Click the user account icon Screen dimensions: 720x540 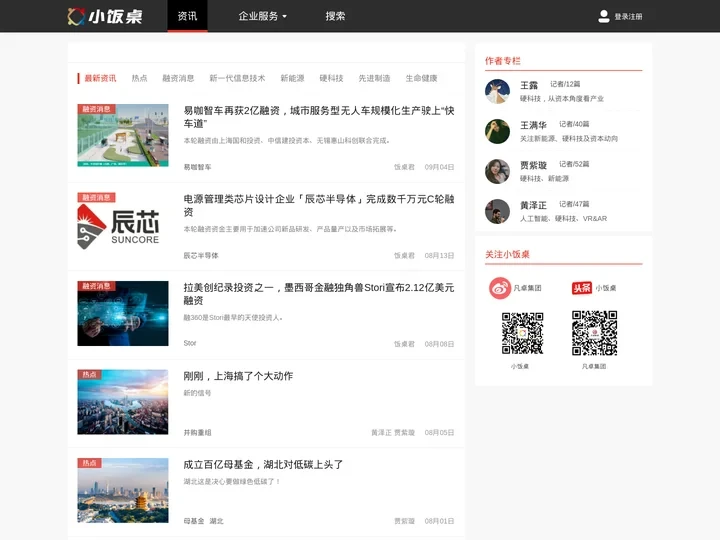click(x=604, y=16)
